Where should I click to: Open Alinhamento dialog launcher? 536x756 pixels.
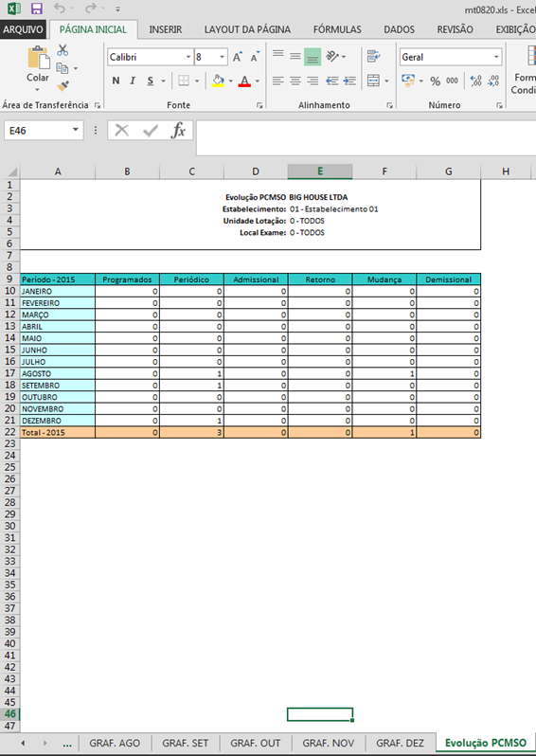point(389,105)
